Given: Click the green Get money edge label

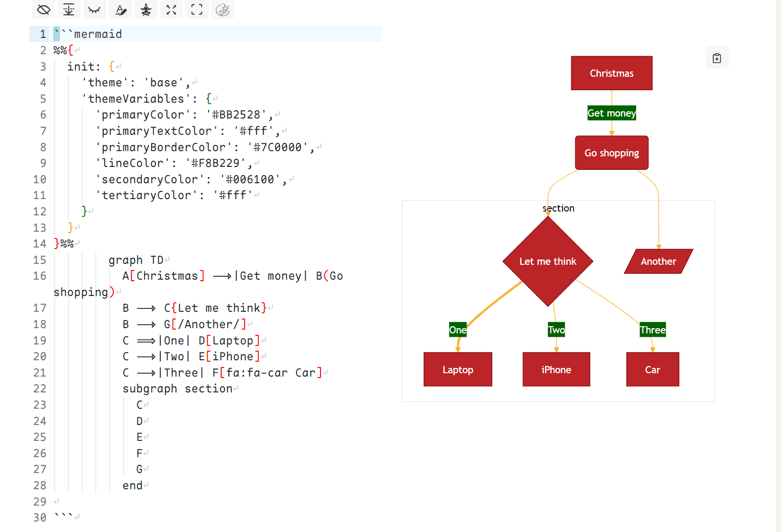Looking at the screenshot, I should pos(612,113).
